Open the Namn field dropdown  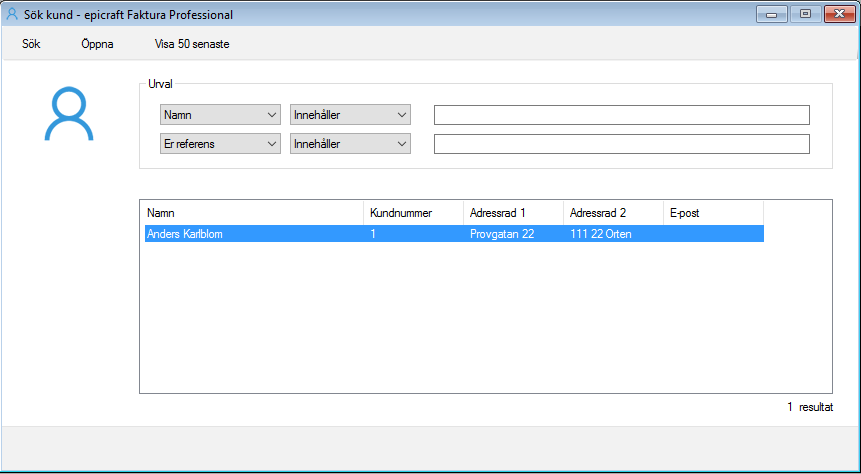(x=220, y=115)
